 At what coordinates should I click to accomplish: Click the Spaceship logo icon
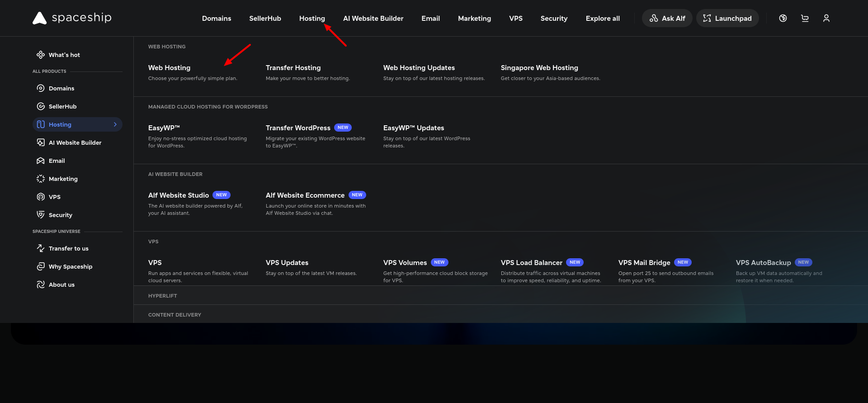tap(40, 18)
